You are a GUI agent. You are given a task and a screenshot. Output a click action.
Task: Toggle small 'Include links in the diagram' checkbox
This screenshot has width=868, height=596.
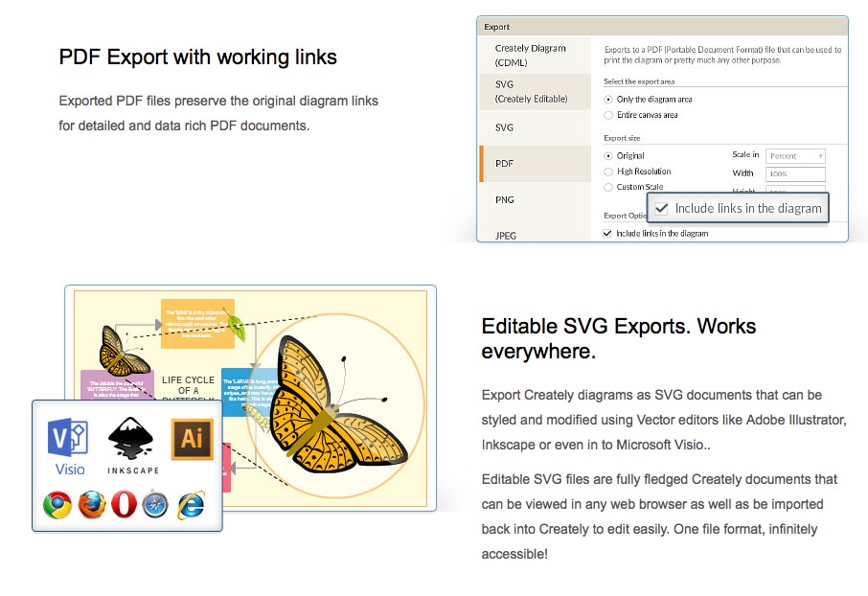(607, 233)
